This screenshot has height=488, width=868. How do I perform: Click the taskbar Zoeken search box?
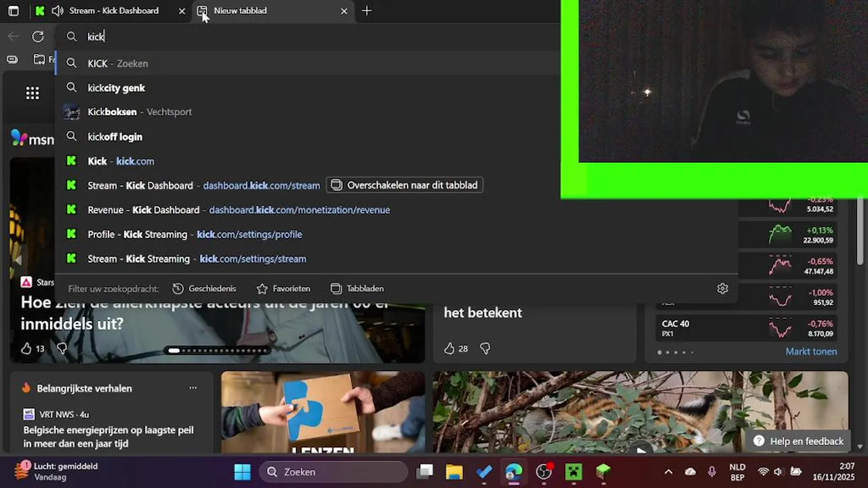pos(334,472)
